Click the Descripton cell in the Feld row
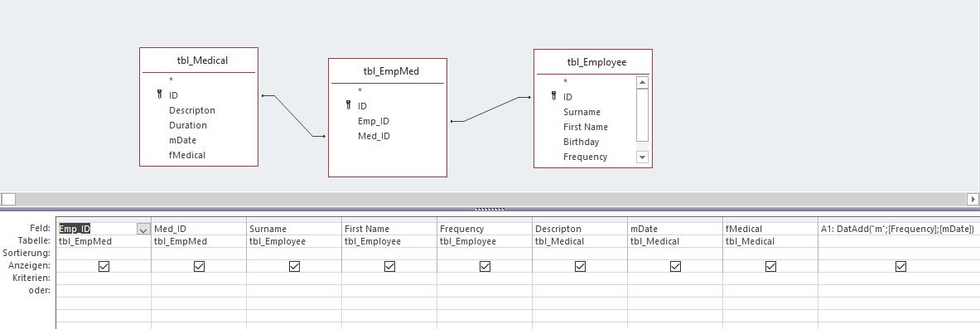980x329 pixels. 580,229
